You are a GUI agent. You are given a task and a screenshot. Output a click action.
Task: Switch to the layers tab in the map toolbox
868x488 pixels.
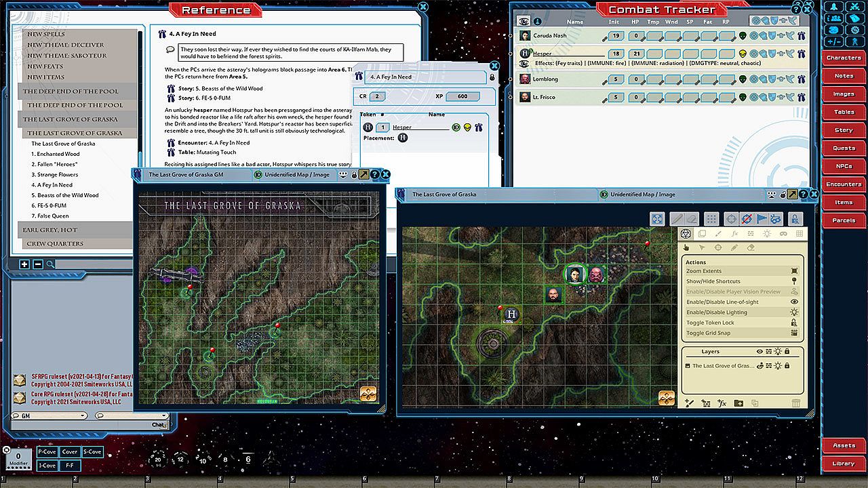tap(702, 234)
